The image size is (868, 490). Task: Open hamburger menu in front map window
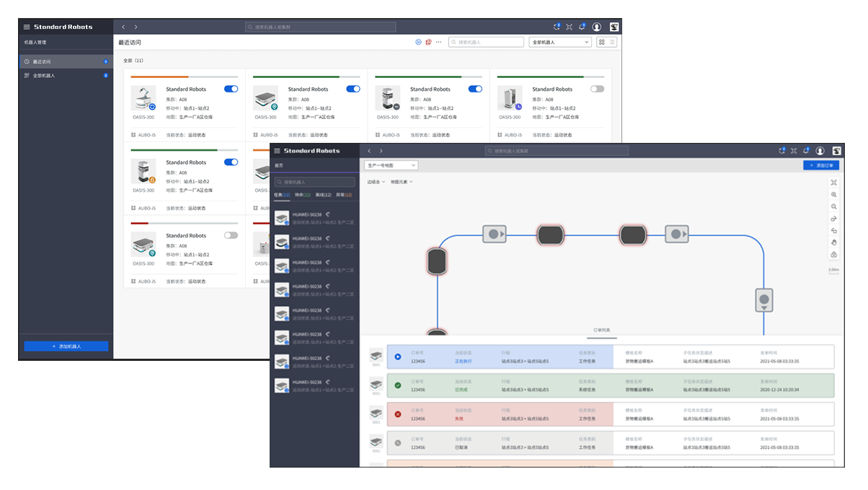(x=277, y=151)
